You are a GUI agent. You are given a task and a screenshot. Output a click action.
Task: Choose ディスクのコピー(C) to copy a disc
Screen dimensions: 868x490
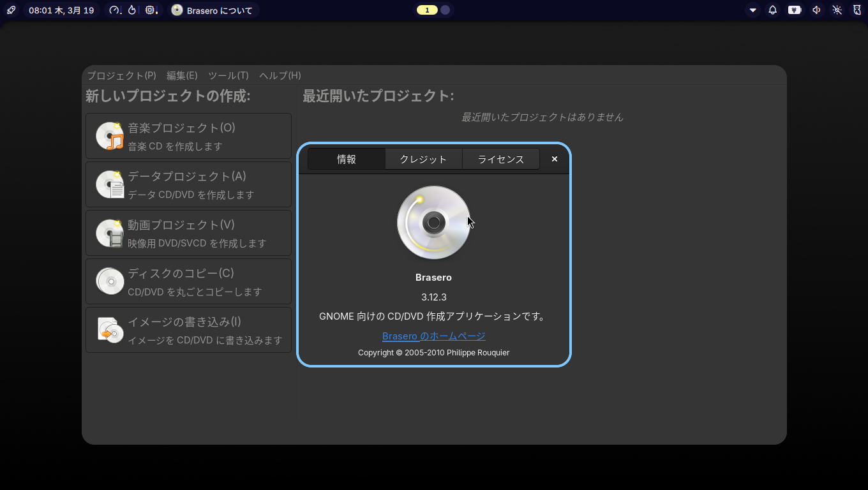189,281
